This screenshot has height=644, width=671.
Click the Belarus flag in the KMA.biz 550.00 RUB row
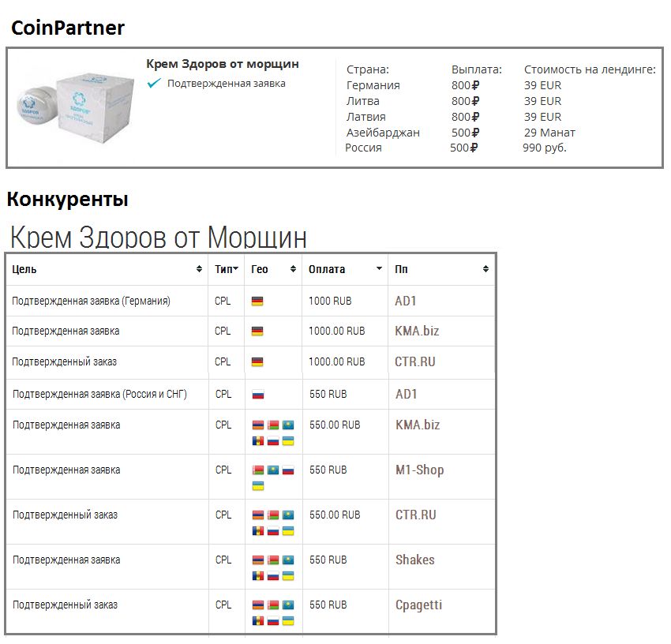(273, 425)
